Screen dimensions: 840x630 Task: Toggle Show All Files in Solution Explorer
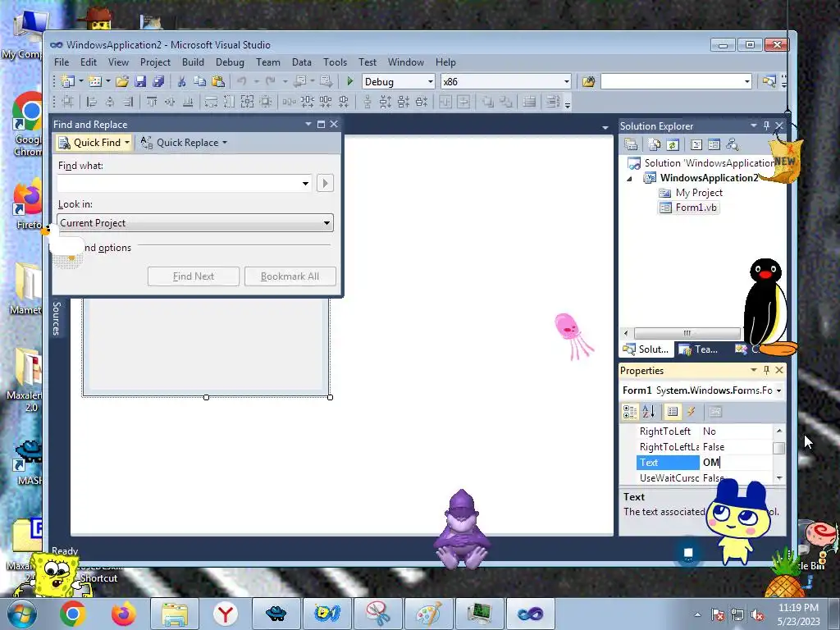[655, 144]
